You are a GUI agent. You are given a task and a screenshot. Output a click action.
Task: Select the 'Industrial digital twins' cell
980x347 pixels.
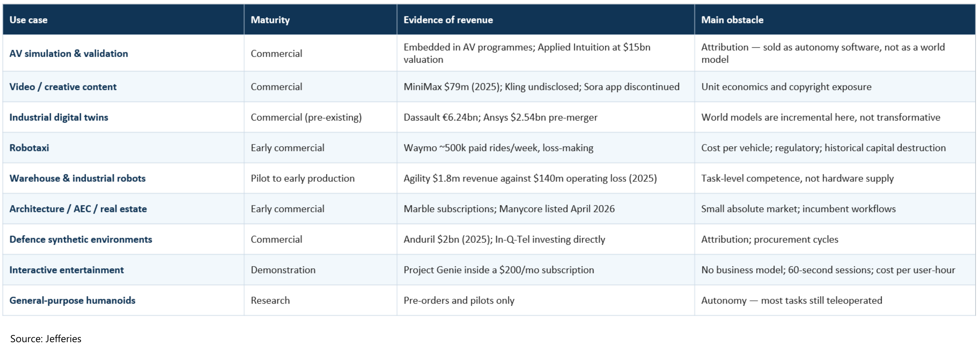(x=123, y=117)
